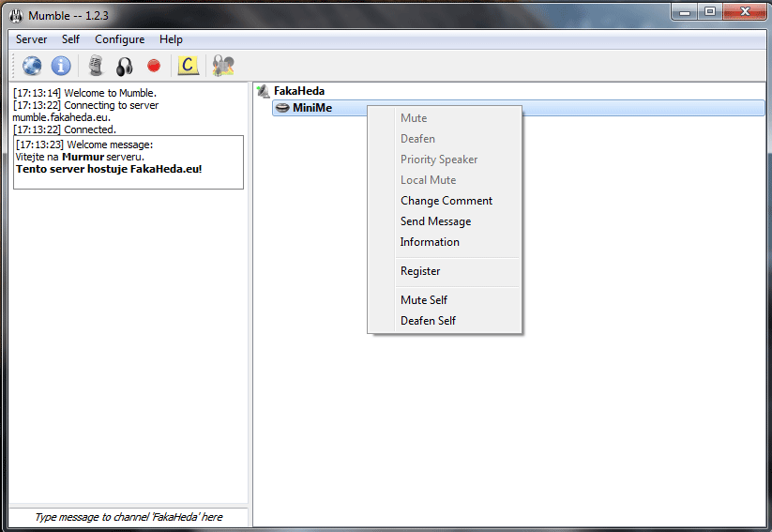Click the audio wizard icon in toolbar
772x532 pixels.
tap(223, 66)
